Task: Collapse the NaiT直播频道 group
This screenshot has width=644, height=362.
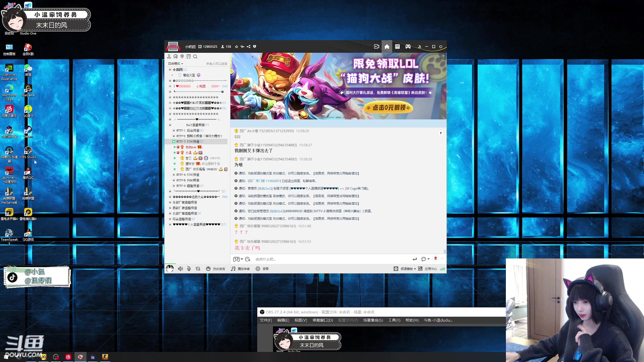Action: 170,125
